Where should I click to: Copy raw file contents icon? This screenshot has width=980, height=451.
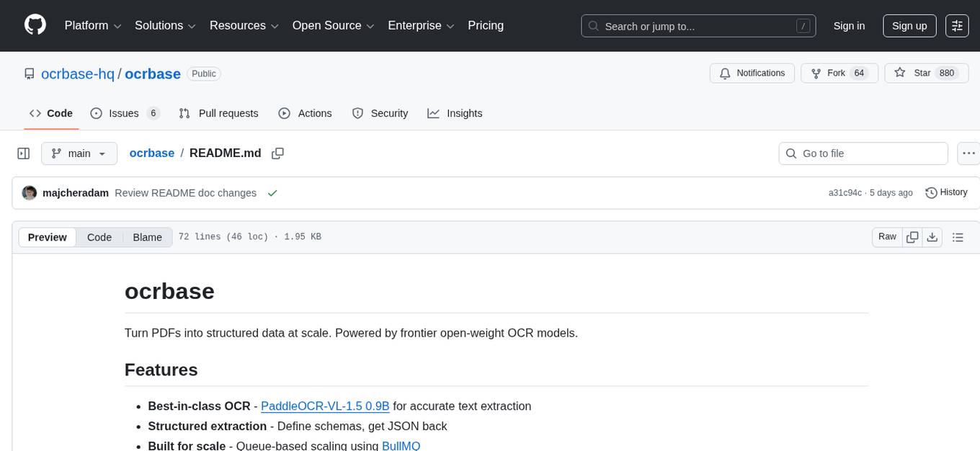(x=912, y=236)
